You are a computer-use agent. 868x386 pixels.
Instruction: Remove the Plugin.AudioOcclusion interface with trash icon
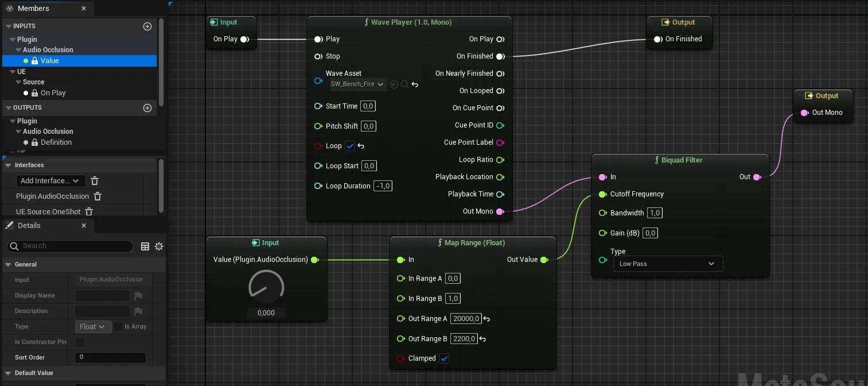(x=98, y=196)
